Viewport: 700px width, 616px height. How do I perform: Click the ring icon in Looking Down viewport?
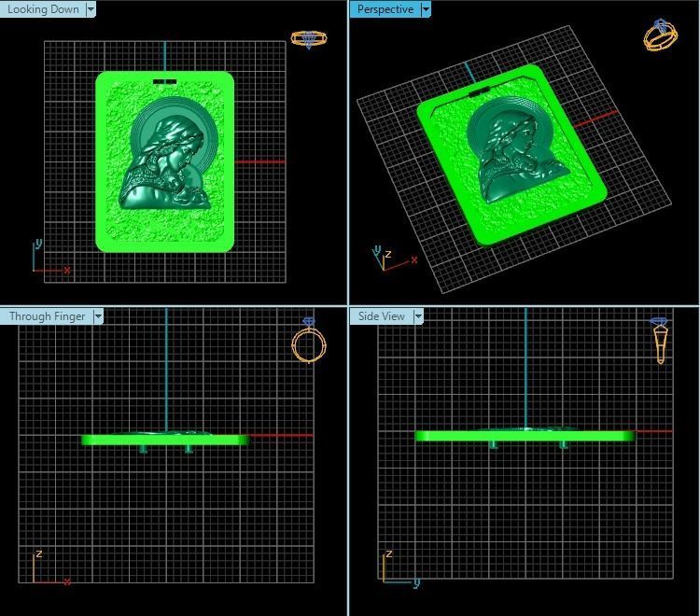point(309,39)
